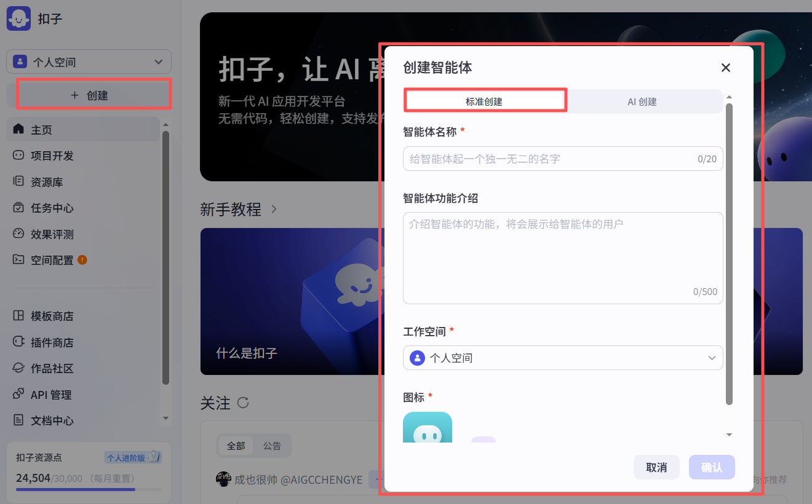The image size is (812, 504).
Task: Expand 新手教程 with the chevron arrow
Action: (274, 210)
